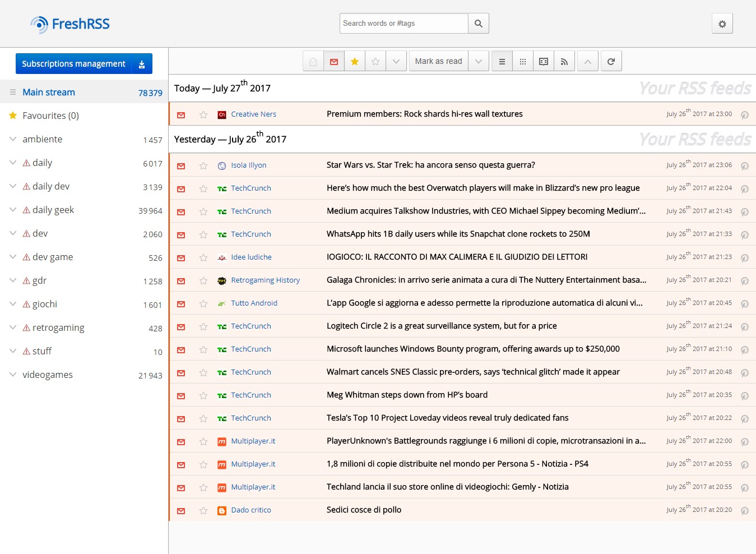The width and height of the screenshot is (756, 554).
Task: Open the RSS feed link icon
Action: (x=564, y=61)
